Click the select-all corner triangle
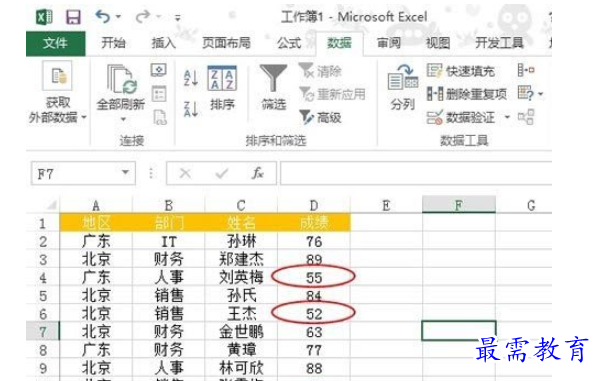Image resolution: width=597 pixels, height=381 pixels. tap(51, 206)
